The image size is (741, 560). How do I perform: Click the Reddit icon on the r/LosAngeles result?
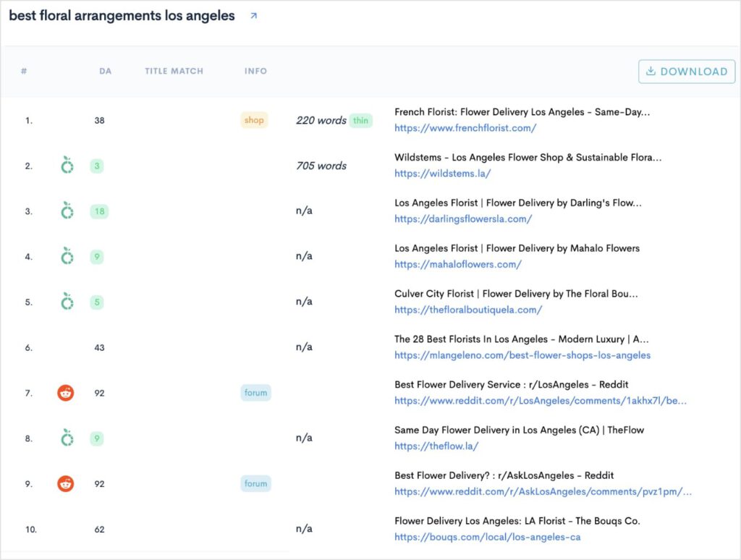65,393
